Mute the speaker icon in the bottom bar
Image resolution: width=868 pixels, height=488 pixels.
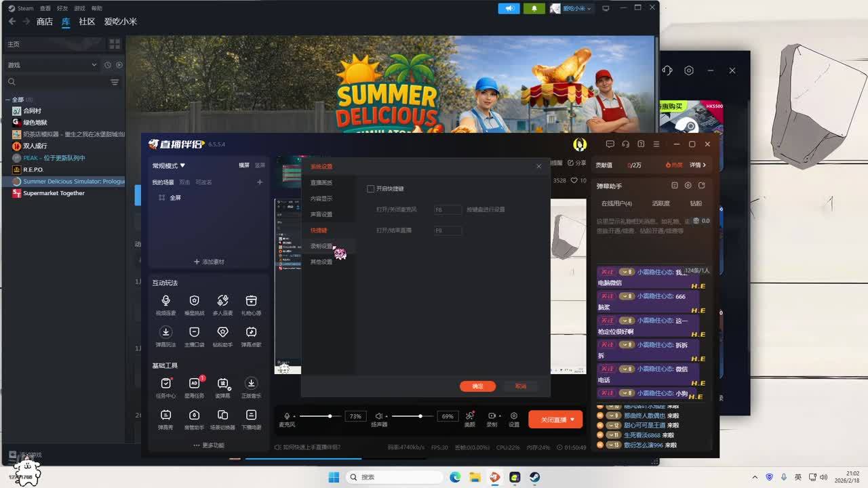click(379, 416)
